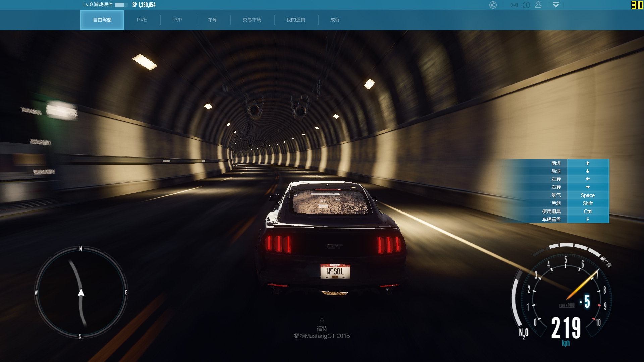Click the experience progress bar
The width and height of the screenshot is (644, 362).
pos(121,5)
